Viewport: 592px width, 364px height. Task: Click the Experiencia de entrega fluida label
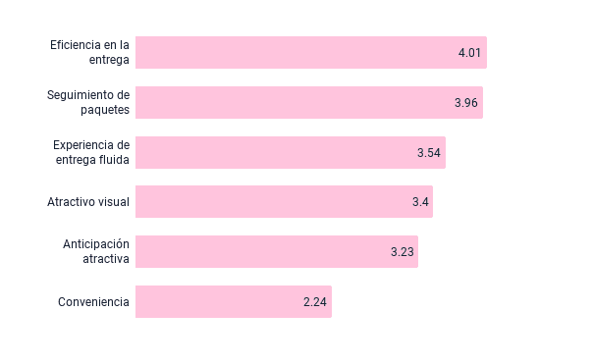coord(91,152)
